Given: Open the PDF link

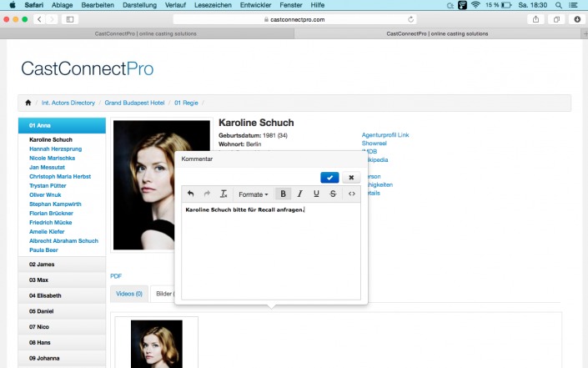Looking at the screenshot, I should [x=116, y=276].
